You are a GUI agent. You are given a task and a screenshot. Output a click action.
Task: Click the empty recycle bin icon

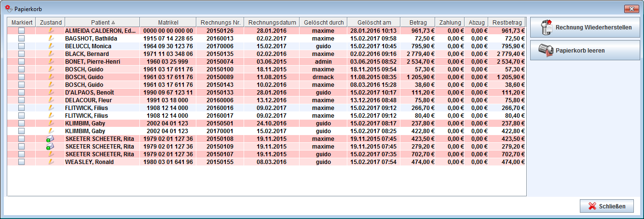[546, 50]
